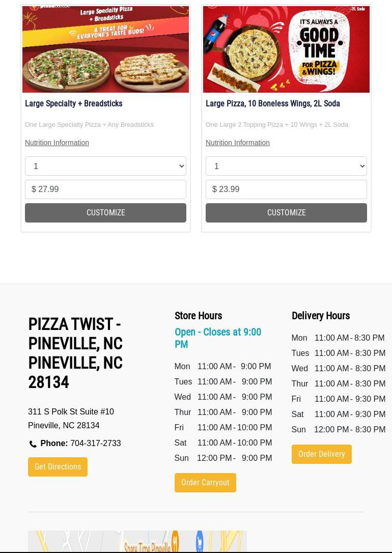Screen dimensions: 392x553
Task: Open quantity dropdown for Large Specialty + Breadsticks
Action: 105,166
